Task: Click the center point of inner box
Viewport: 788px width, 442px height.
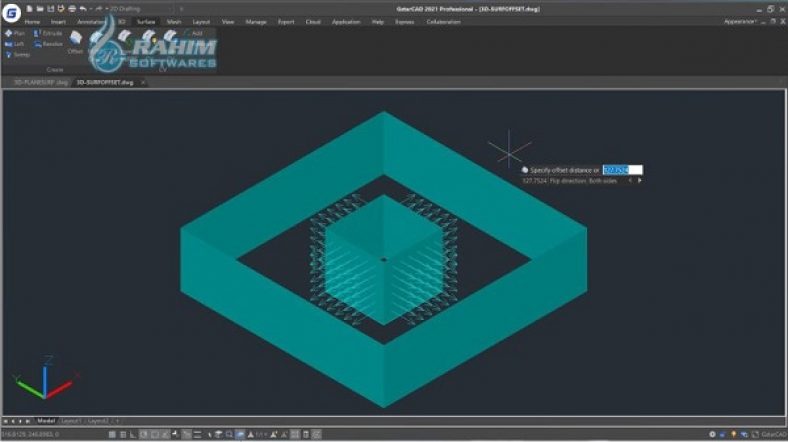Action: click(x=384, y=260)
